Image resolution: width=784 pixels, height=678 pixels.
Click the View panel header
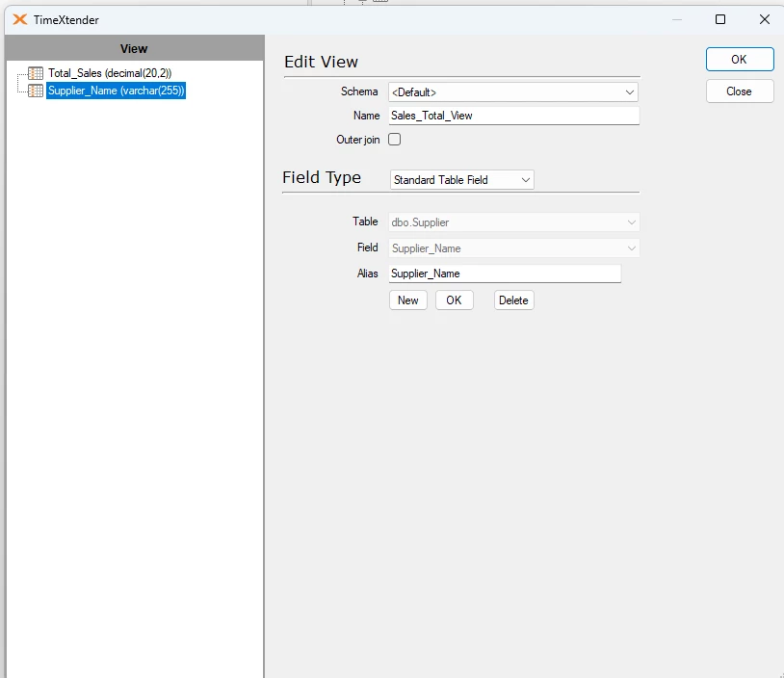pos(134,48)
